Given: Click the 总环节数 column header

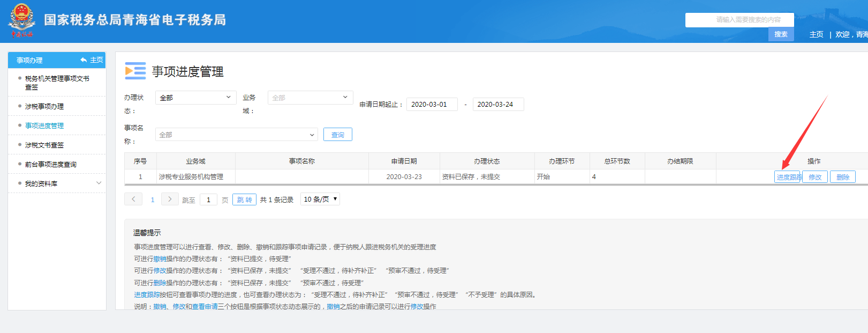Looking at the screenshot, I should coord(617,161).
